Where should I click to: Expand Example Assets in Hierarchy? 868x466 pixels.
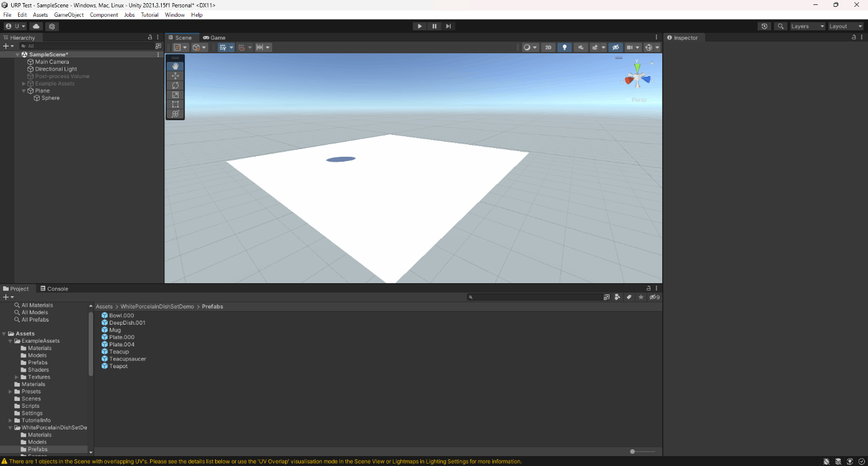tap(24, 84)
